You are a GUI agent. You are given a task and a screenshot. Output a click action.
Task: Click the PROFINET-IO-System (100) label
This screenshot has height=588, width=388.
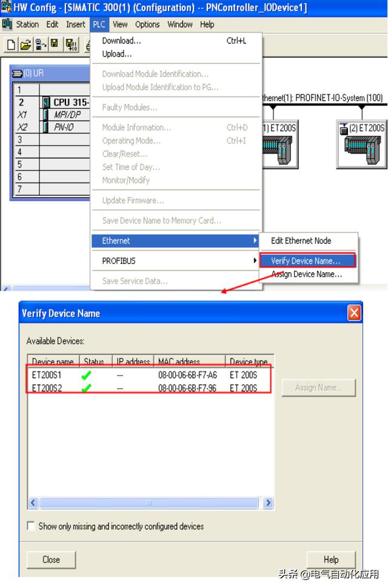[338, 98]
